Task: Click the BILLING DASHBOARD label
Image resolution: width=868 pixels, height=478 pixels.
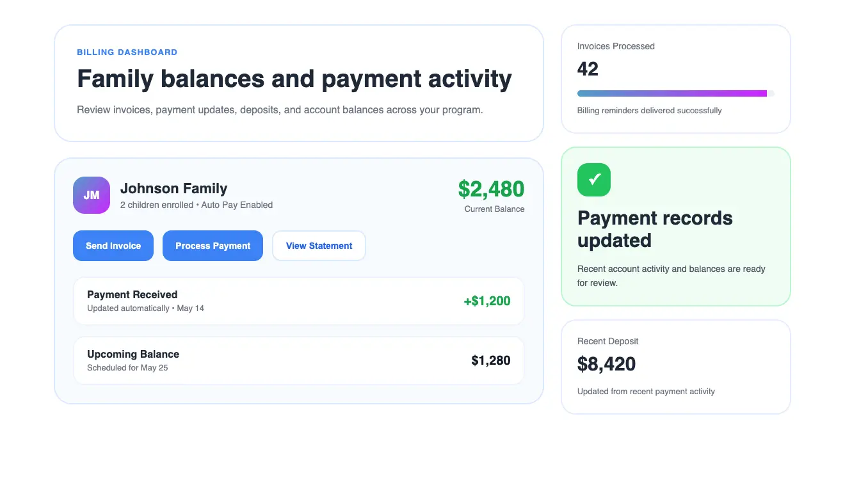Action: 127,52
